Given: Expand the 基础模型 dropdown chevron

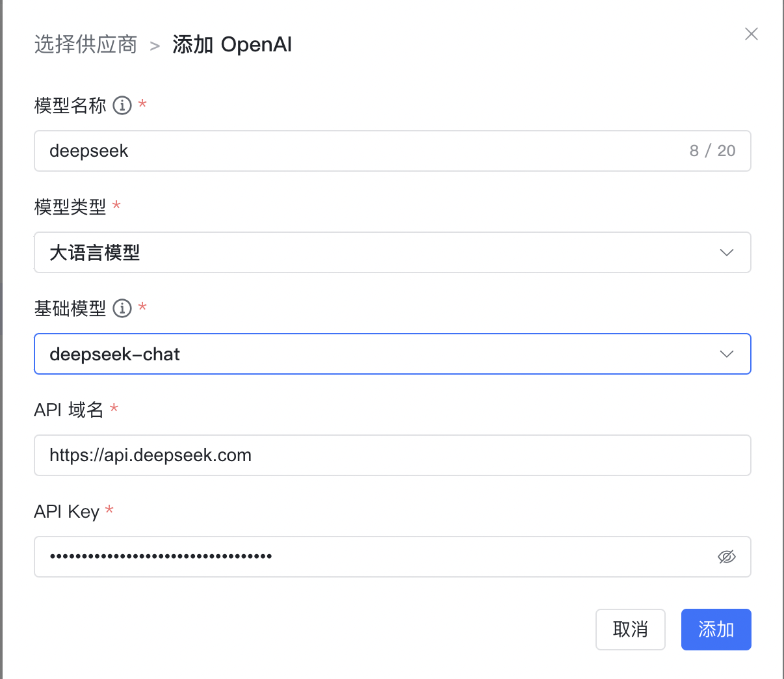Looking at the screenshot, I should pos(726,354).
